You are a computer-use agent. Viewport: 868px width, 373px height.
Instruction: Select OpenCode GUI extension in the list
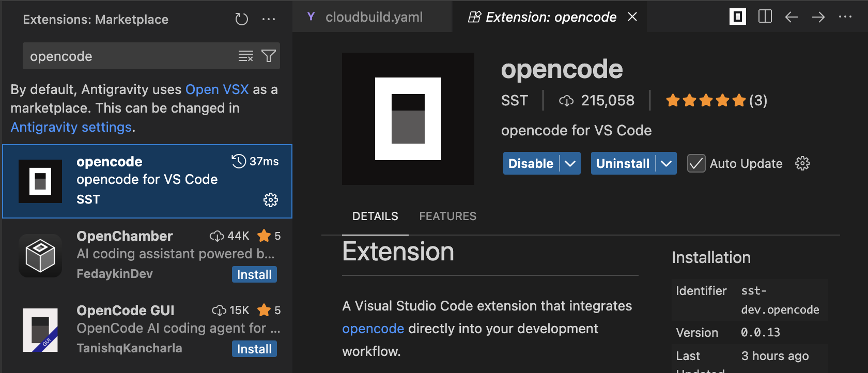click(x=147, y=330)
